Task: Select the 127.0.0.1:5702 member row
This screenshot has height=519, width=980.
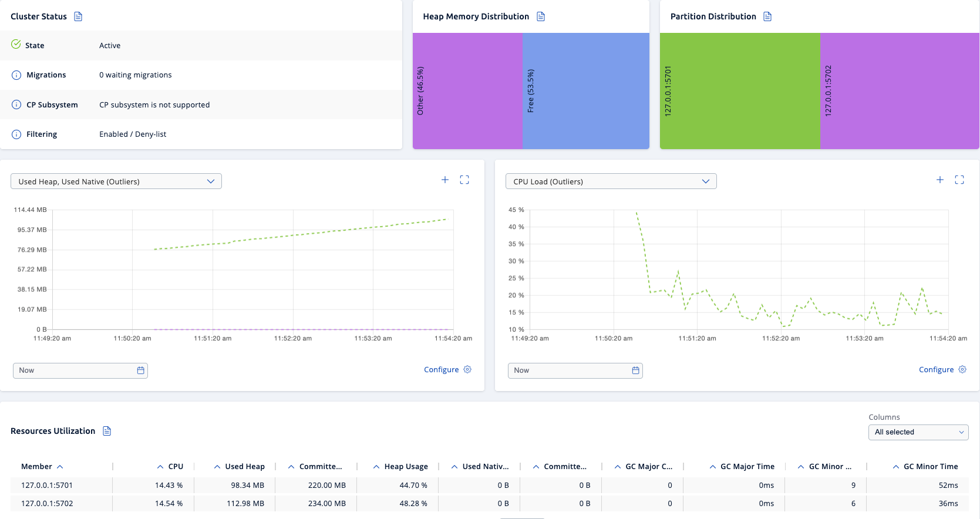Action: click(47, 503)
